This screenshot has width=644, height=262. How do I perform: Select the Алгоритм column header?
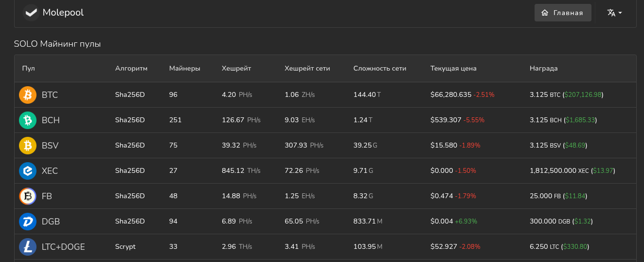(x=131, y=69)
